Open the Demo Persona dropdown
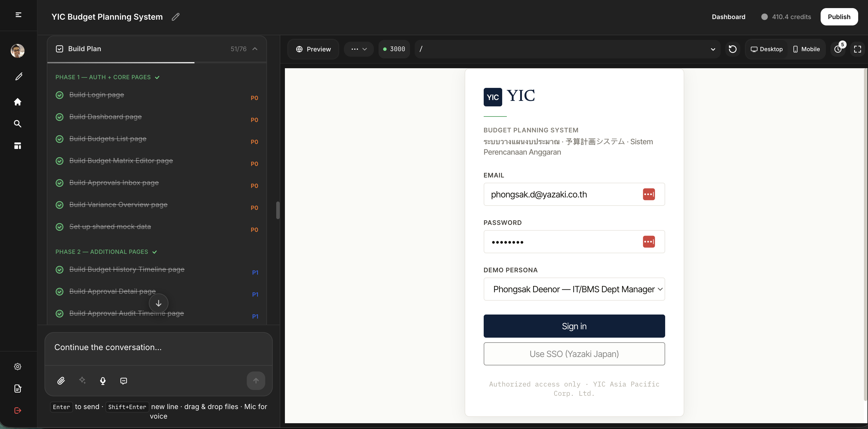This screenshot has width=868, height=429. coord(574,289)
